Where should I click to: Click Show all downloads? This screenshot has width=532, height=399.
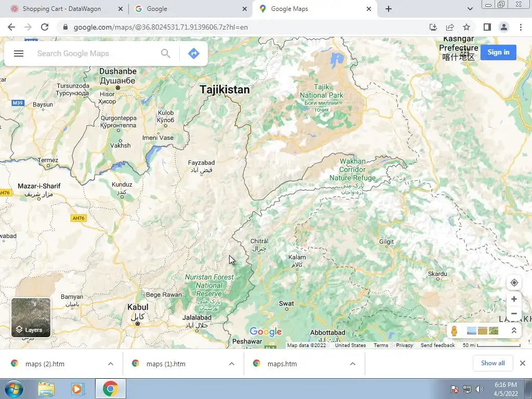(493, 363)
